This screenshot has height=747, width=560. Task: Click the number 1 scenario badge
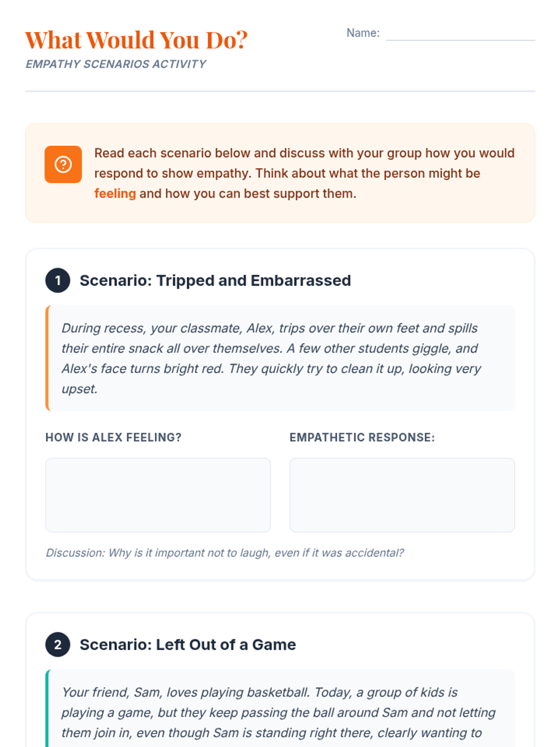(x=58, y=281)
